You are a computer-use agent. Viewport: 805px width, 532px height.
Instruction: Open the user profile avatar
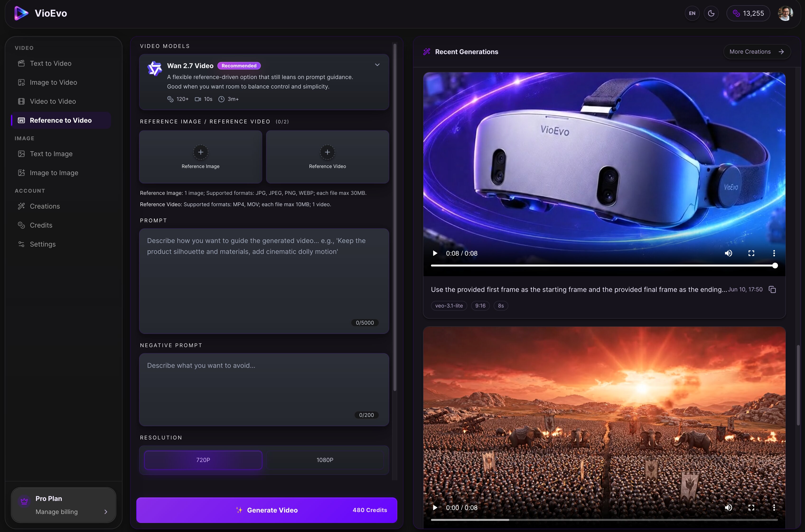[x=785, y=13]
